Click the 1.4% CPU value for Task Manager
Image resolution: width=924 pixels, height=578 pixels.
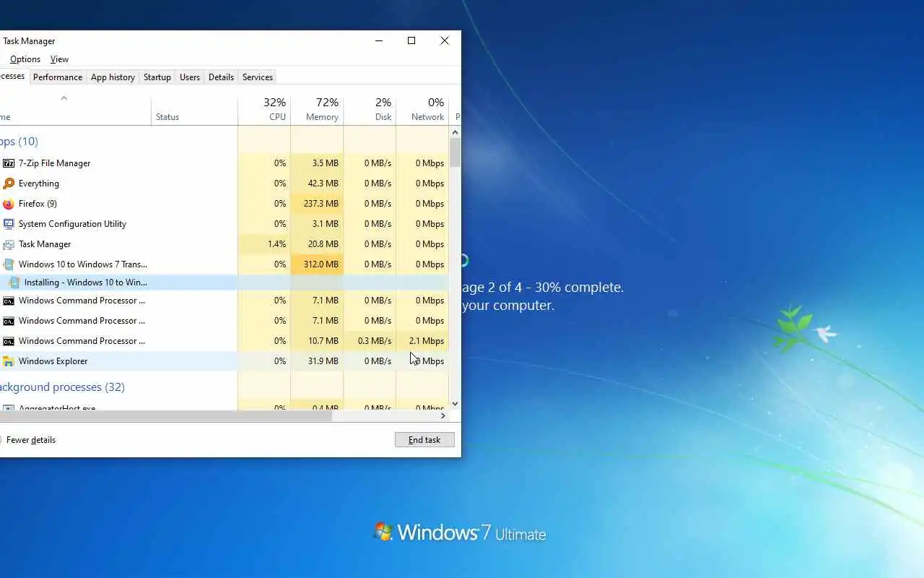pos(276,244)
